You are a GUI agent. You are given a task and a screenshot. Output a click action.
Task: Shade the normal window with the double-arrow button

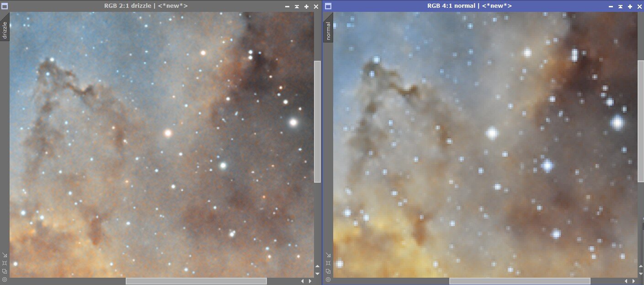click(620, 6)
